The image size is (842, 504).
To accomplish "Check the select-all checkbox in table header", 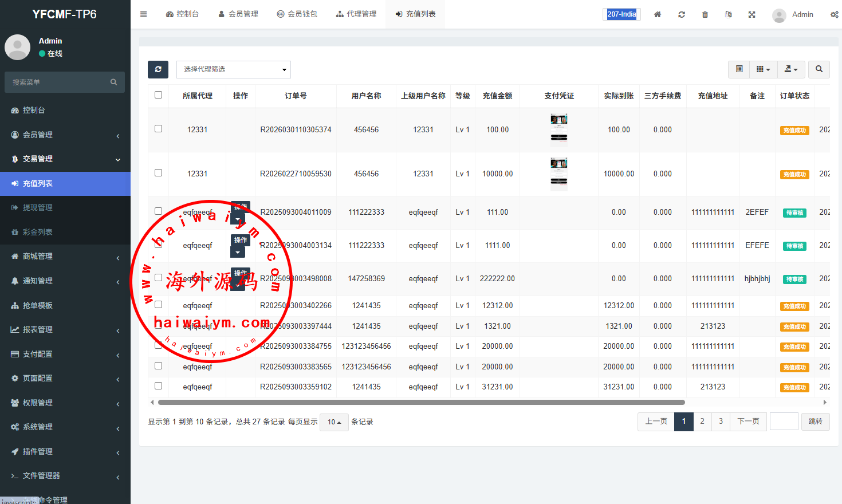I will click(159, 95).
